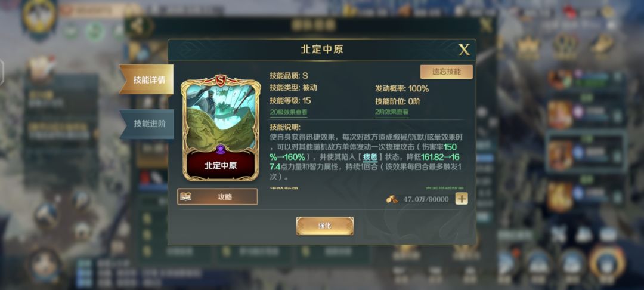View the 20级效果查看 link

[x=289, y=112]
